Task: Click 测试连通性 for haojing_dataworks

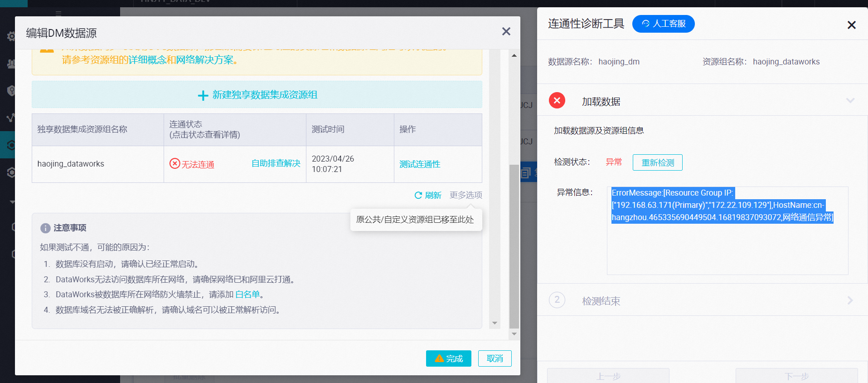Action: [x=420, y=164]
